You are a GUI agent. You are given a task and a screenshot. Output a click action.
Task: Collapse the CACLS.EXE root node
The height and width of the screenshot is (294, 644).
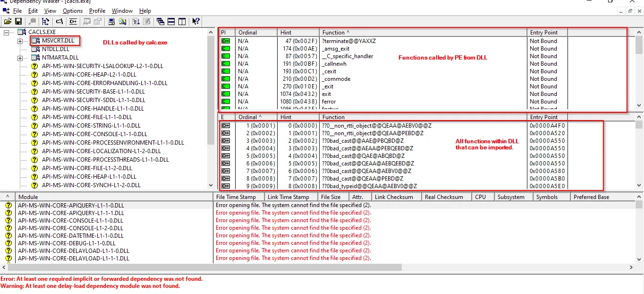(7, 33)
